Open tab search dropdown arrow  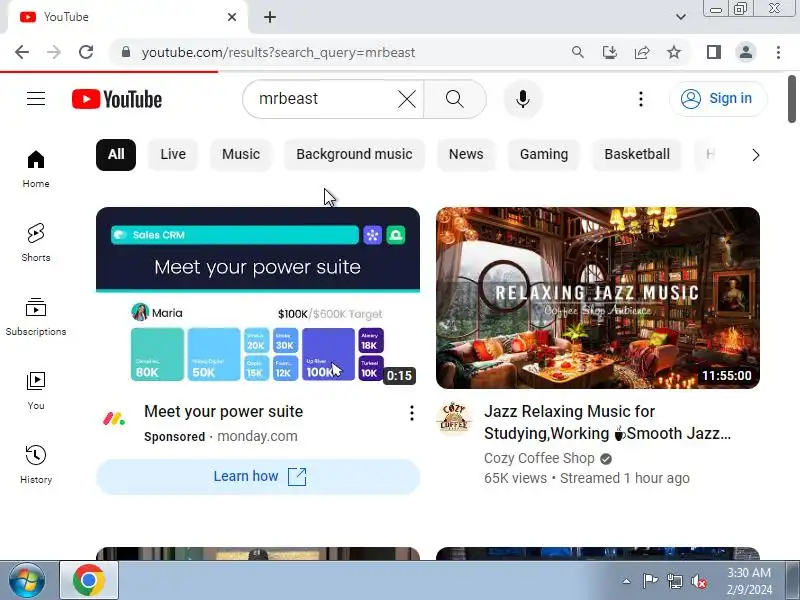681,17
